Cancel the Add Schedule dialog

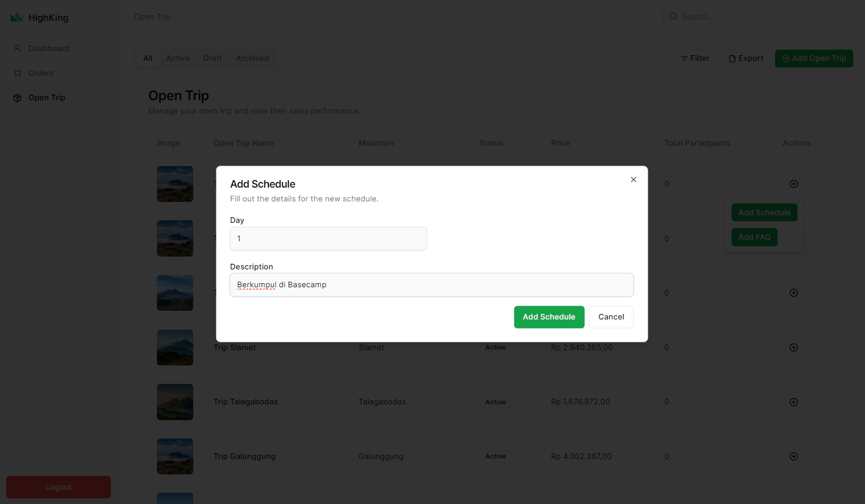(x=611, y=317)
